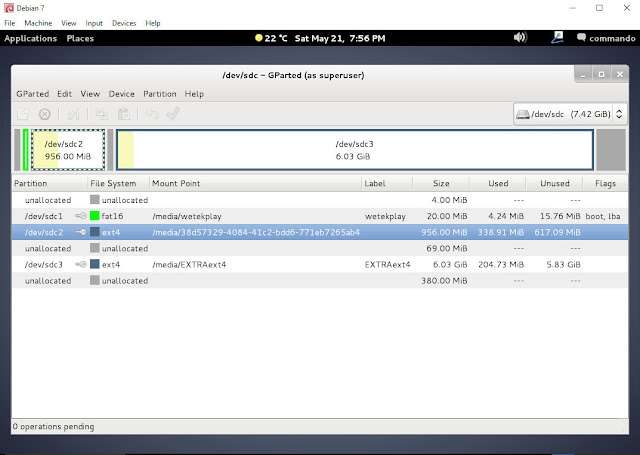Click the key lock icon on /dev/sdc1 row
640x455 pixels.
click(x=81, y=216)
